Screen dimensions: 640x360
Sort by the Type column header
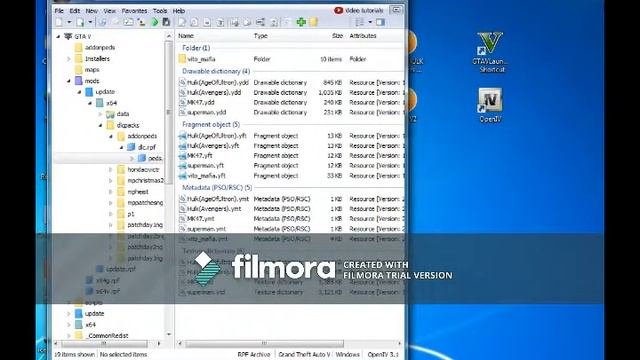point(260,36)
